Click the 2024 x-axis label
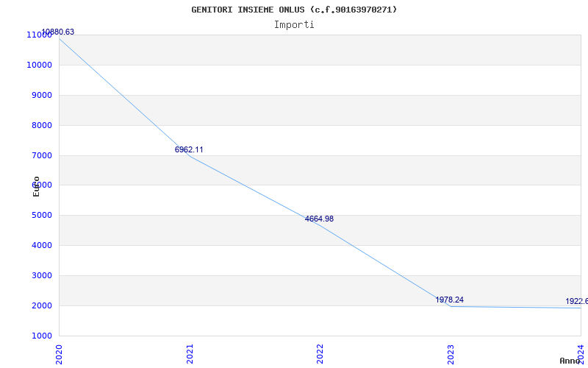The width and height of the screenshot is (588, 368). point(581,355)
